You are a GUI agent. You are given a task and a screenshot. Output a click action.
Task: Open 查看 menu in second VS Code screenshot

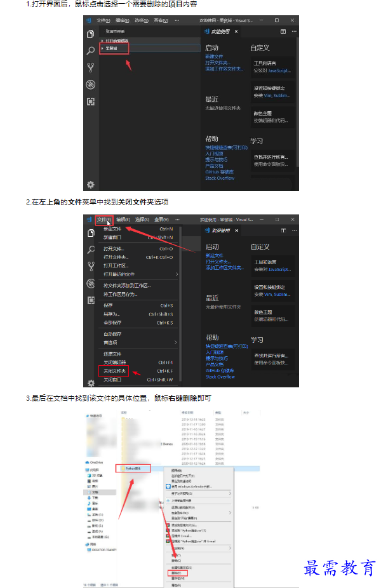tap(162, 219)
